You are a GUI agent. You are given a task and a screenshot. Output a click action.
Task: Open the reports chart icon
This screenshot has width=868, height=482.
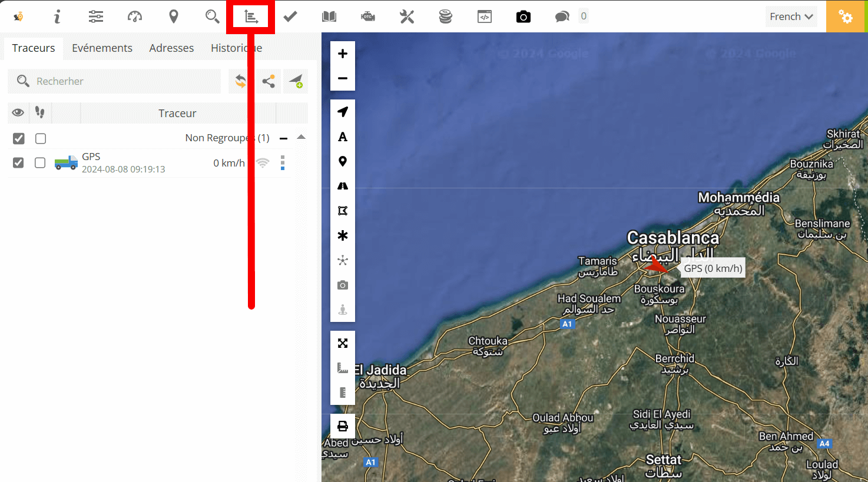251,16
